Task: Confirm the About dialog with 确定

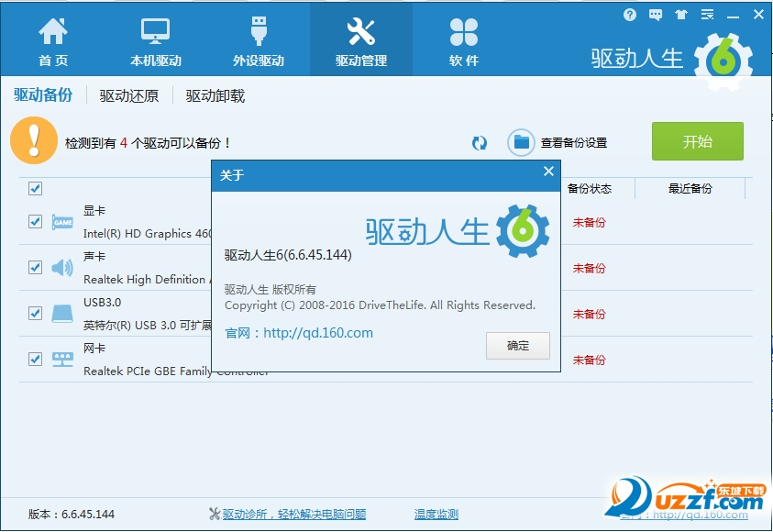Action: (x=518, y=346)
